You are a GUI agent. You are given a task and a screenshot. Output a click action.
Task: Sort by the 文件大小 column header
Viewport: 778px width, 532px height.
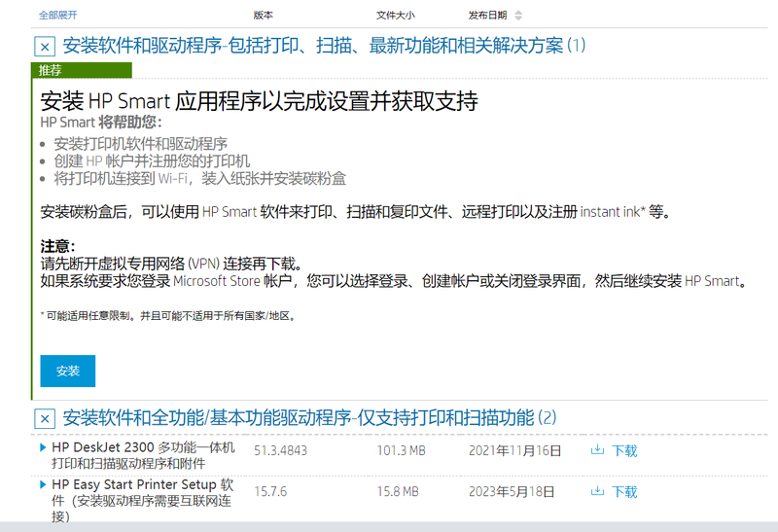click(395, 16)
